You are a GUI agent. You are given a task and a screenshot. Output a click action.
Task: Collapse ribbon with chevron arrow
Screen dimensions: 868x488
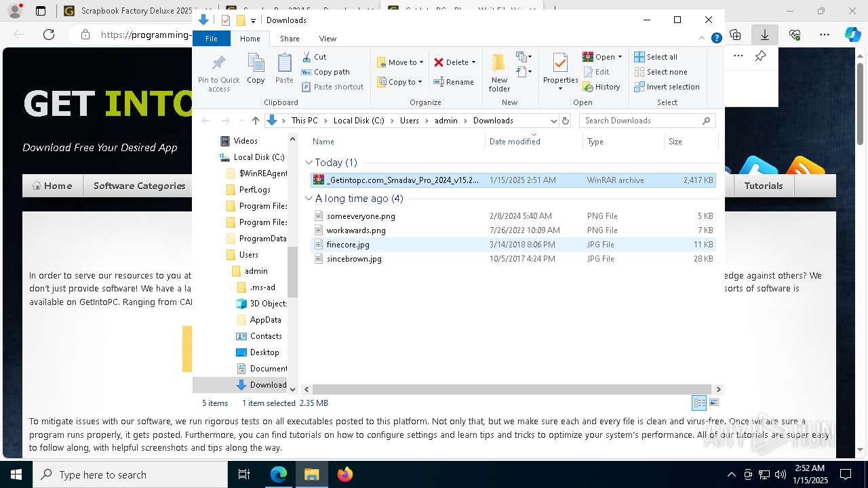[702, 39]
